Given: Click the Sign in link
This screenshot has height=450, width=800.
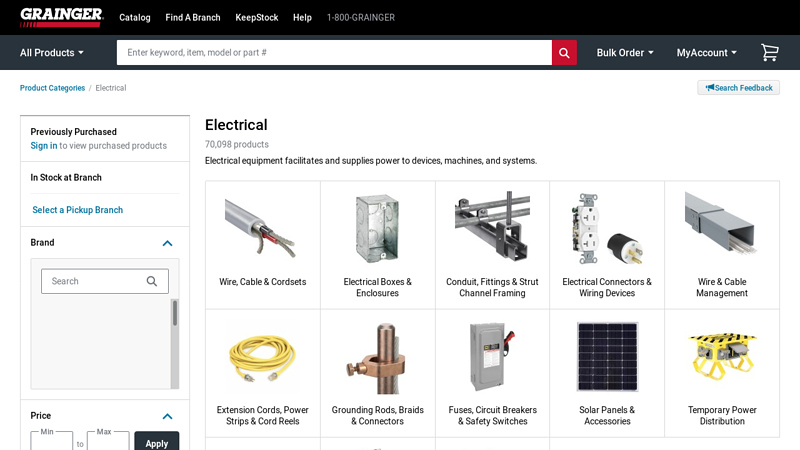Looking at the screenshot, I should point(44,145).
